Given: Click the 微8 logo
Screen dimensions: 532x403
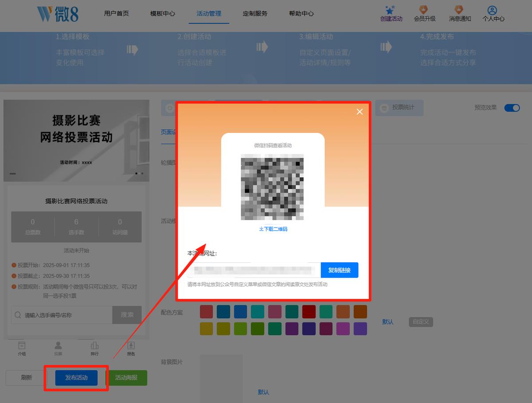Looking at the screenshot, I should click(58, 13).
